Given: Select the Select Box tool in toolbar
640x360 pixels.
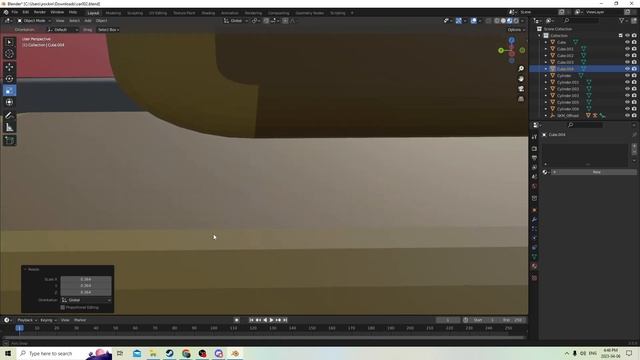Looking at the screenshot, I should pyautogui.click(x=9, y=42).
